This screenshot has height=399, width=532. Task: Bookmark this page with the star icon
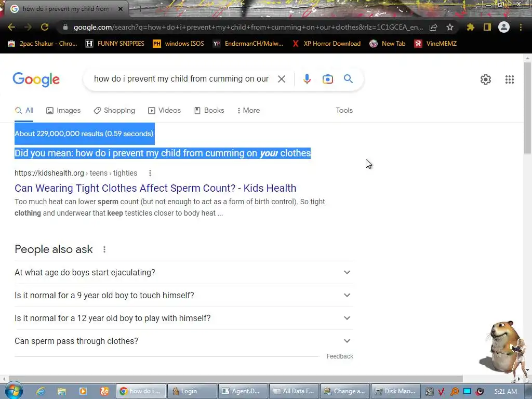tap(450, 27)
